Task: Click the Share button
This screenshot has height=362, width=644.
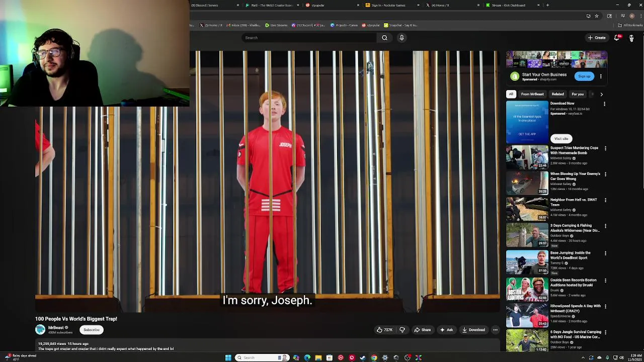Action: pyautogui.click(x=422, y=330)
